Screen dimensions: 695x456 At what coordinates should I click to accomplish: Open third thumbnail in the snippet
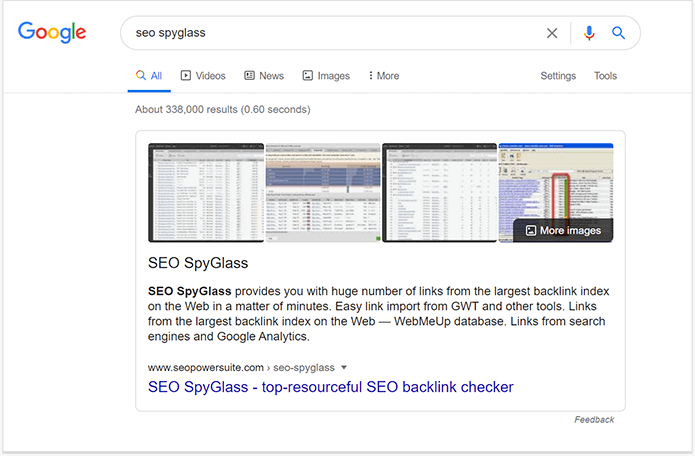point(440,193)
